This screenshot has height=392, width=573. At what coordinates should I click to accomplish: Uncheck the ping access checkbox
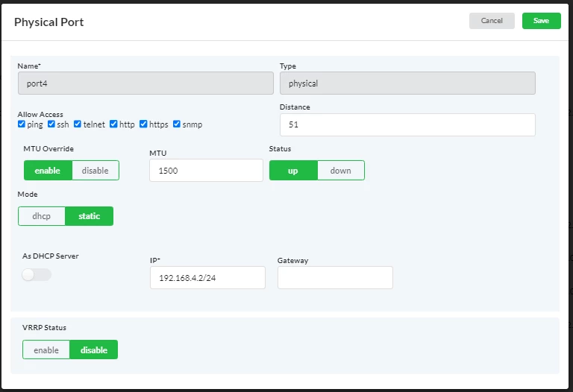click(22, 124)
